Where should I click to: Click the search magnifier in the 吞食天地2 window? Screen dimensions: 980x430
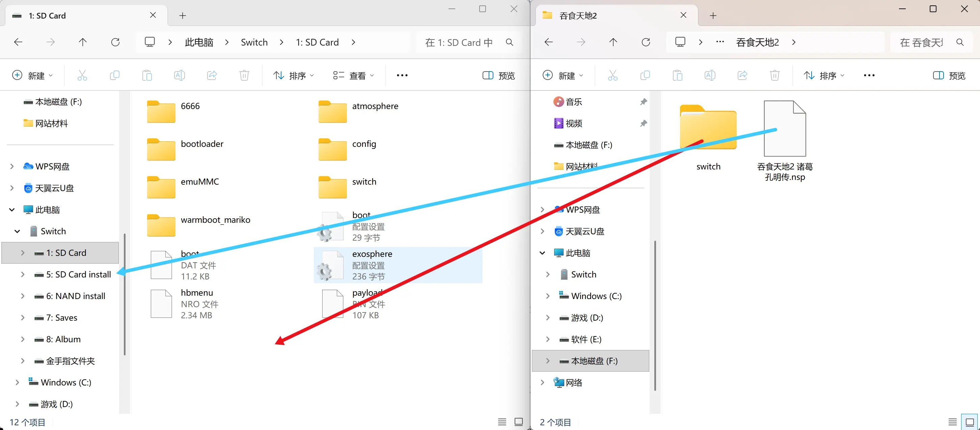tap(960, 42)
